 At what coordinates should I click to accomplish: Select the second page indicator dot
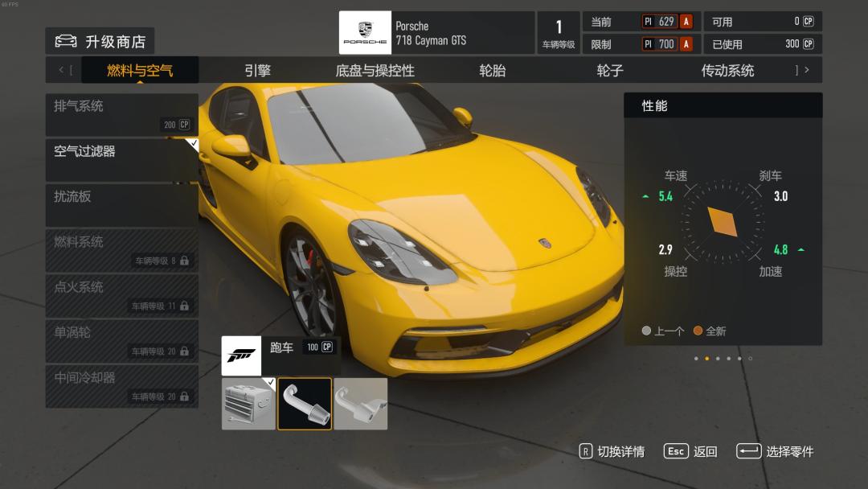coord(706,359)
